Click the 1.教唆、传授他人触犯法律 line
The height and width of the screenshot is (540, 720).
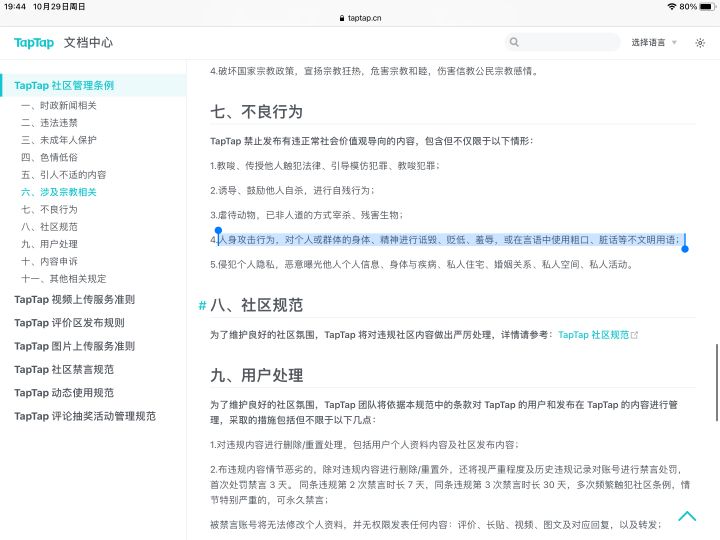point(325,166)
